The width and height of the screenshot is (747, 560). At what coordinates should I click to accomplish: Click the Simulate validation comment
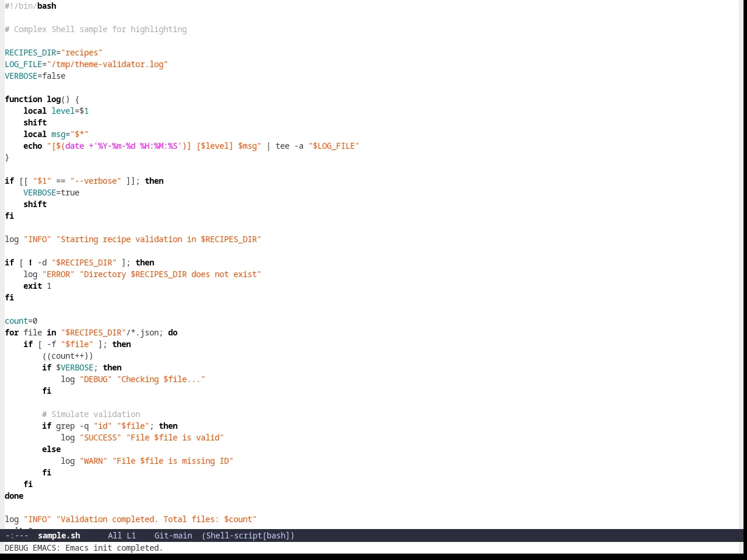point(91,414)
